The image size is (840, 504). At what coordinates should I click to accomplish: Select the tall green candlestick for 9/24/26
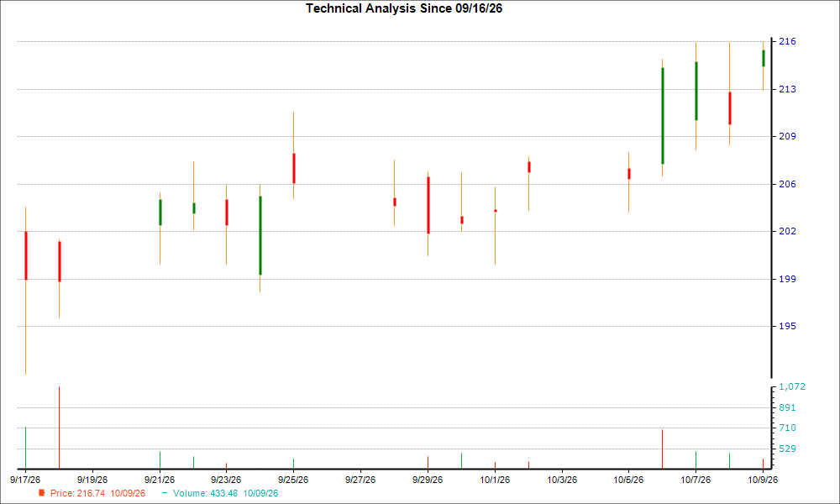point(260,236)
